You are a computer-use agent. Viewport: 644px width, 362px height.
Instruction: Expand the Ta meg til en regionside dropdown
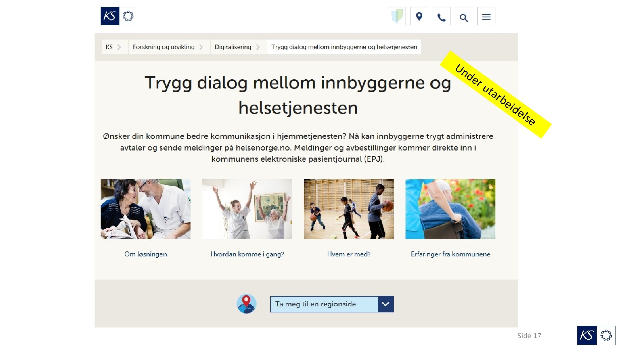click(332, 304)
